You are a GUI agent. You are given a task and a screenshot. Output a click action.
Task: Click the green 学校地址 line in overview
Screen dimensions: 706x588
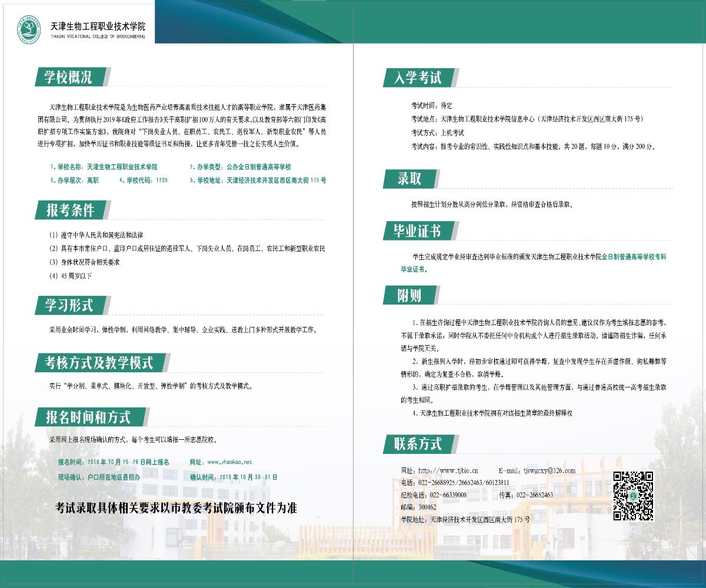258,181
